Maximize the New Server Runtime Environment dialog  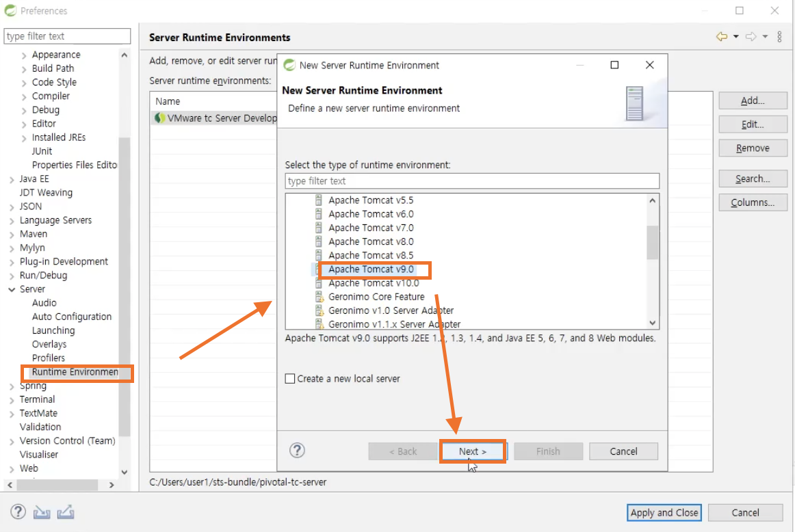pos(614,65)
